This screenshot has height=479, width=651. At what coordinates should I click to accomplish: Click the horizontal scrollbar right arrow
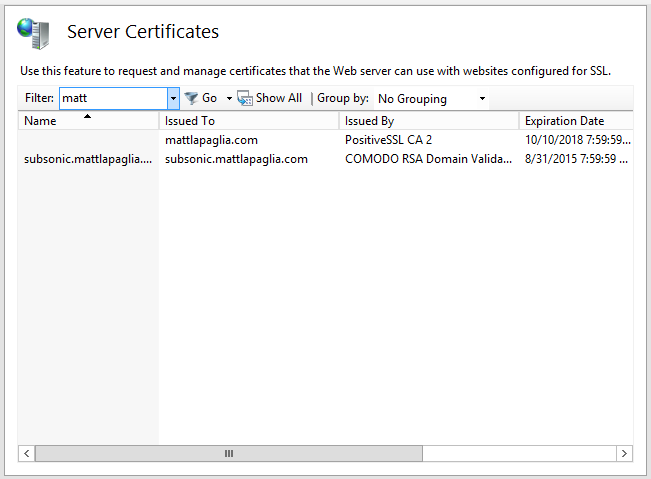[624, 453]
